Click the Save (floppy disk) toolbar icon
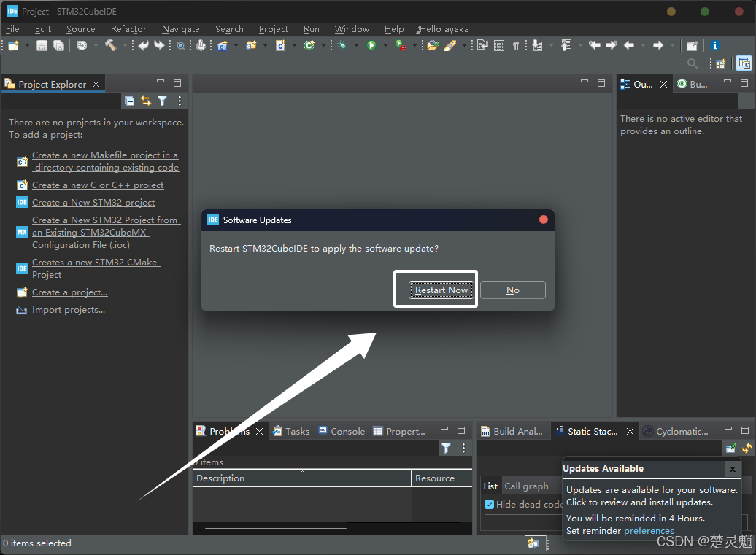Image resolution: width=756 pixels, height=555 pixels. pyautogui.click(x=42, y=45)
